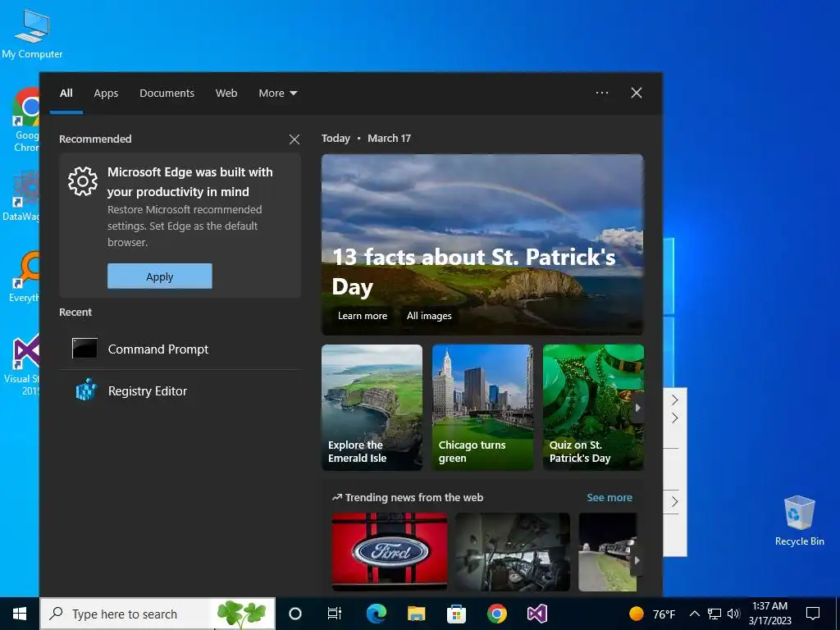Launch Microsoft Edge from the taskbar
Viewport: 840px width, 630px height.
click(x=377, y=614)
